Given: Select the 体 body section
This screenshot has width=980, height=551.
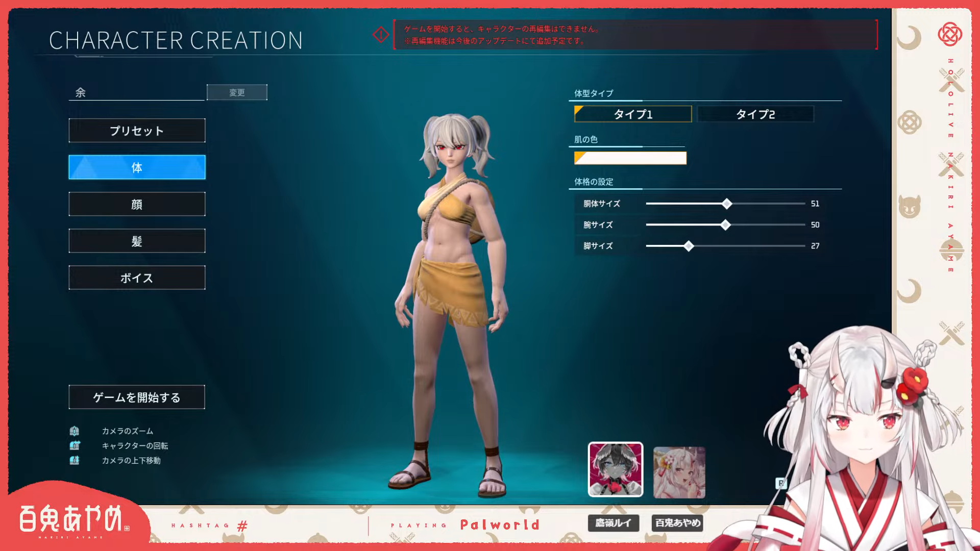Looking at the screenshot, I should point(137,167).
